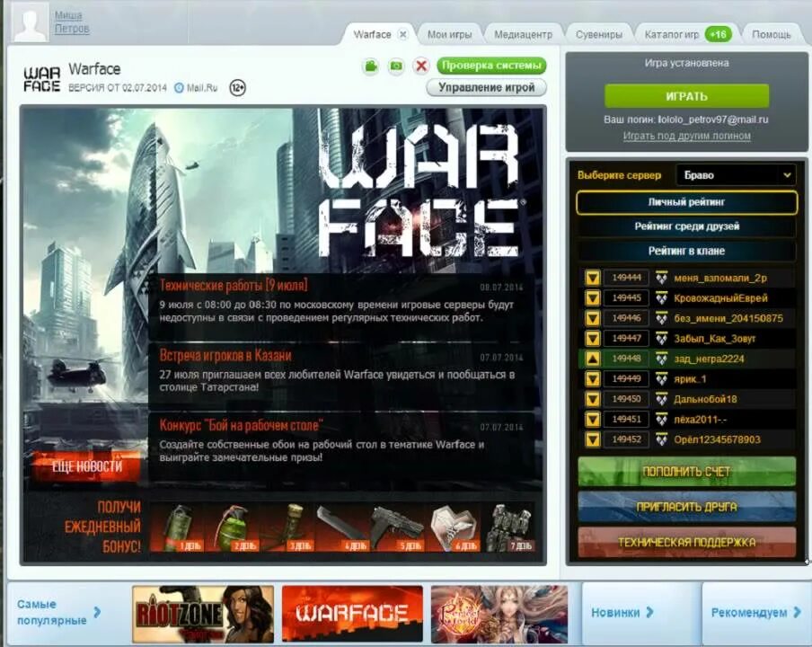Expand the Самые популярные games section

(59, 612)
